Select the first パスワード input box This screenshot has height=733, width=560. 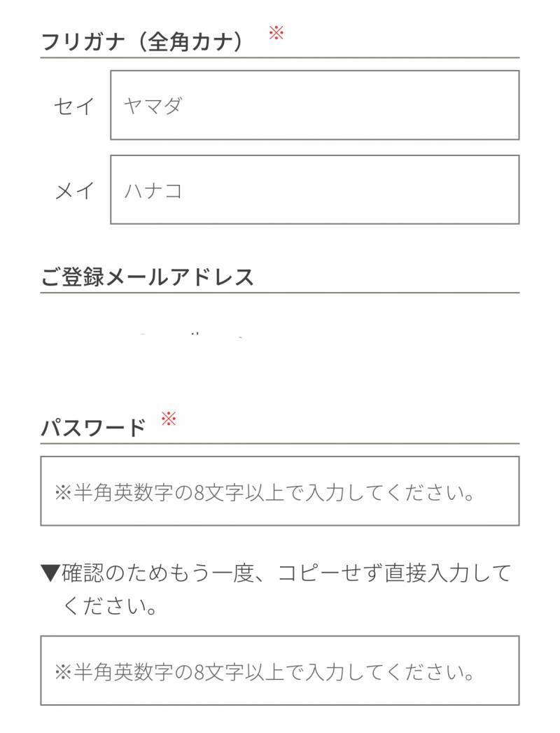coord(279,491)
